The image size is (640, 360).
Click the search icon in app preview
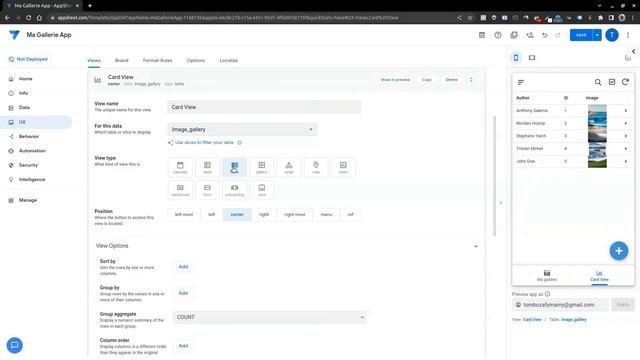click(x=598, y=82)
